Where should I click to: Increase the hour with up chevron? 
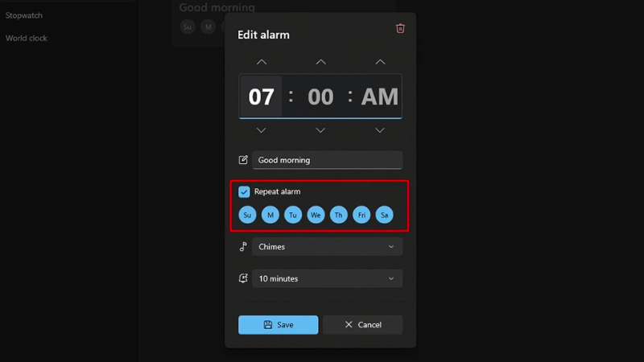pos(262,62)
